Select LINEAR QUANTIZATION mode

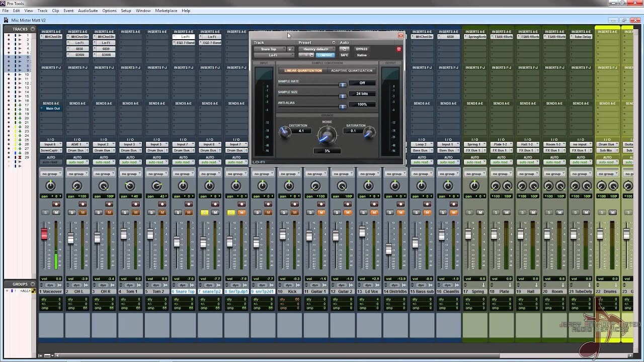pos(303,71)
